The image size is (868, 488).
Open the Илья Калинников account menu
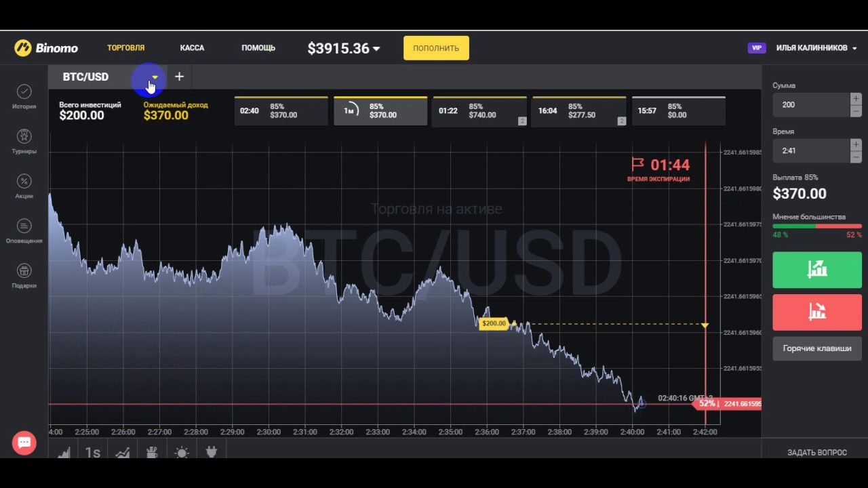click(x=816, y=48)
